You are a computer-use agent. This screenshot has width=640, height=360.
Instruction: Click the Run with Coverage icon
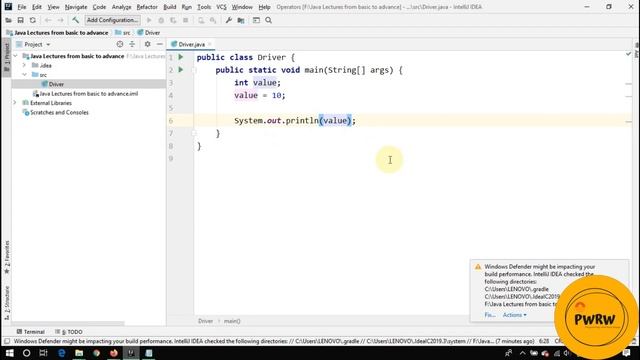173,20
